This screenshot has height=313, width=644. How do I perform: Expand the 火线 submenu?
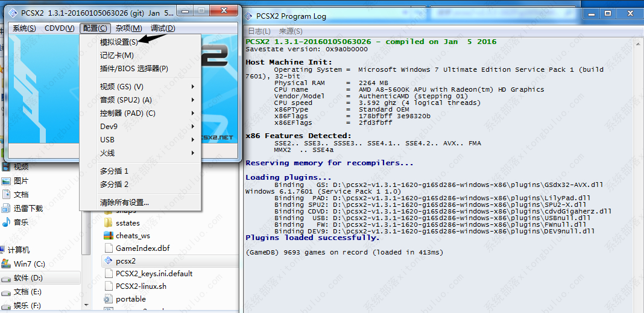click(x=140, y=153)
